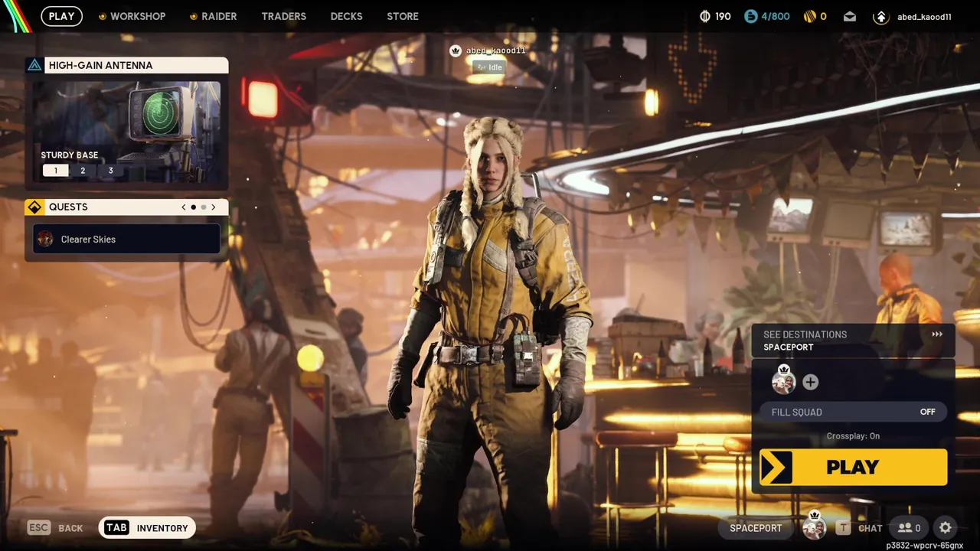Add a squad member with plus icon
The height and width of the screenshot is (551, 980).
click(x=810, y=382)
